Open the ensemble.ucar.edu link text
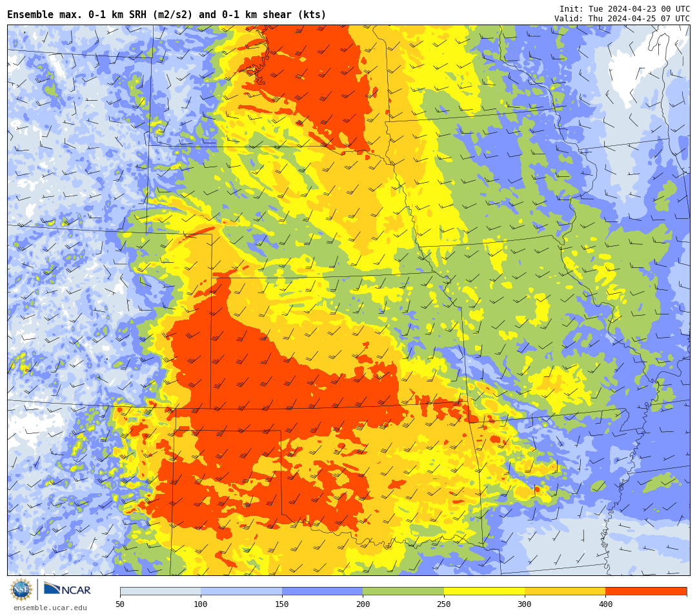Viewport: 697px width, 616px height. 50,608
